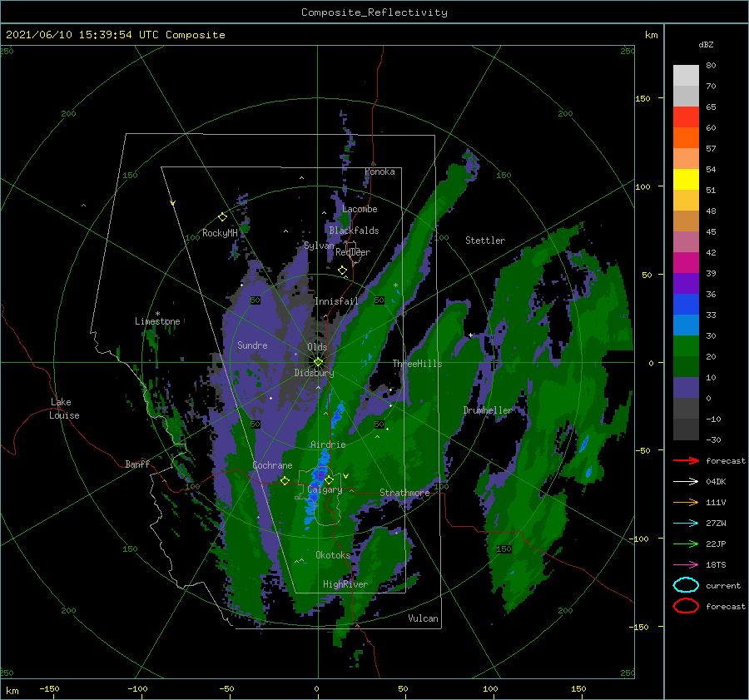Choose the blue 33 dBZ legend swatch
Viewport: 749px width, 700px height.
click(686, 305)
